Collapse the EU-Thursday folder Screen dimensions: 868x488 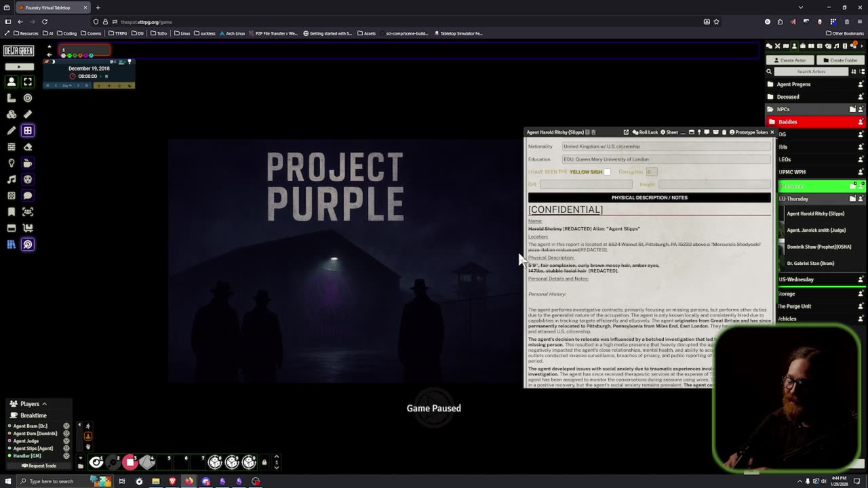coord(821,199)
